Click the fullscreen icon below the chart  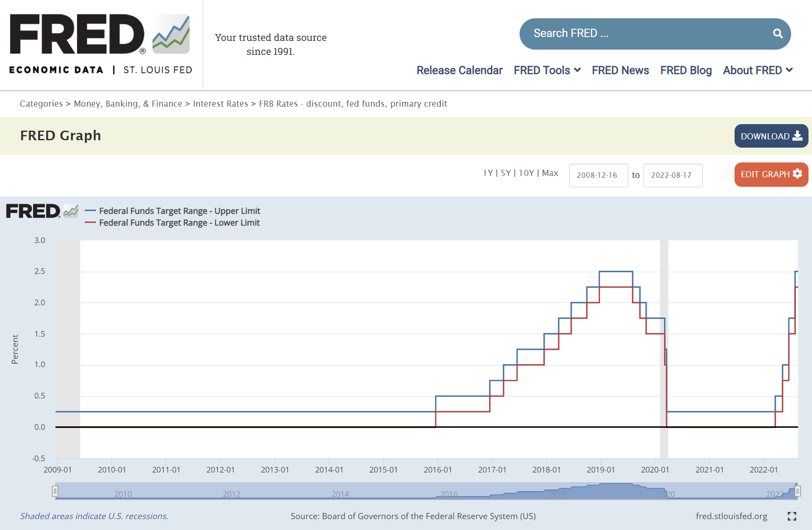(792, 516)
